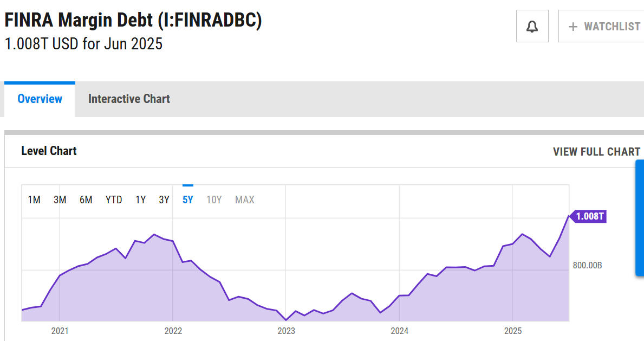Click the Level Chart heading
The image size is (644, 341).
49,151
